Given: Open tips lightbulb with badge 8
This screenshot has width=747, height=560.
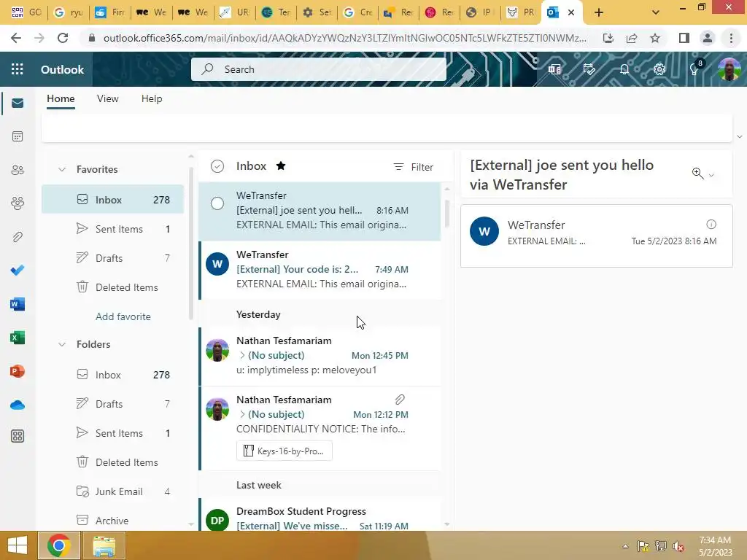Looking at the screenshot, I should pyautogui.click(x=694, y=69).
